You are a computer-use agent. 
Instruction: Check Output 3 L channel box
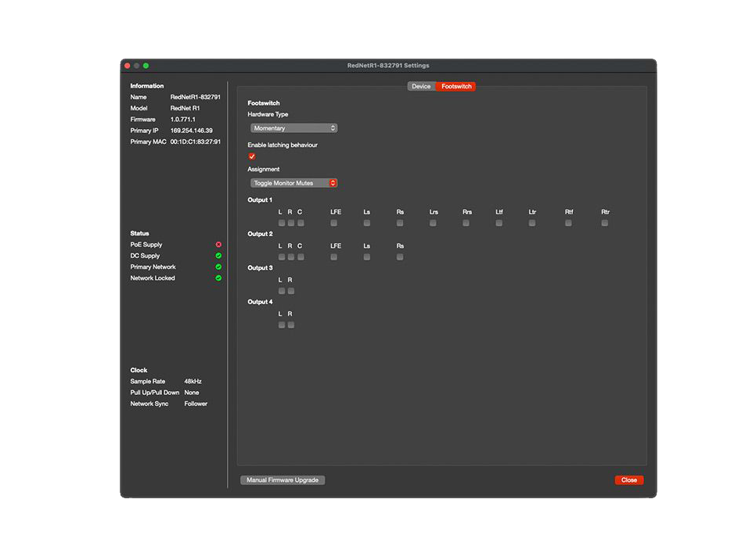pyautogui.click(x=282, y=291)
